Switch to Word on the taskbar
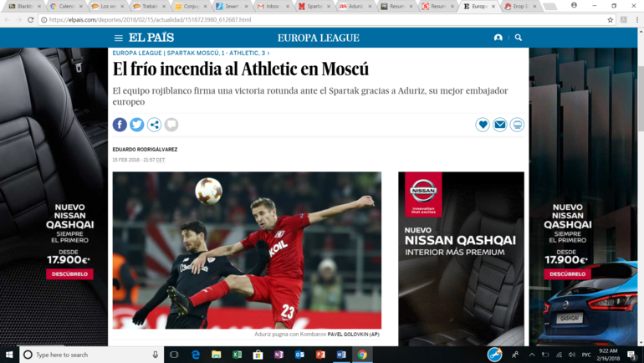 pos(341,355)
